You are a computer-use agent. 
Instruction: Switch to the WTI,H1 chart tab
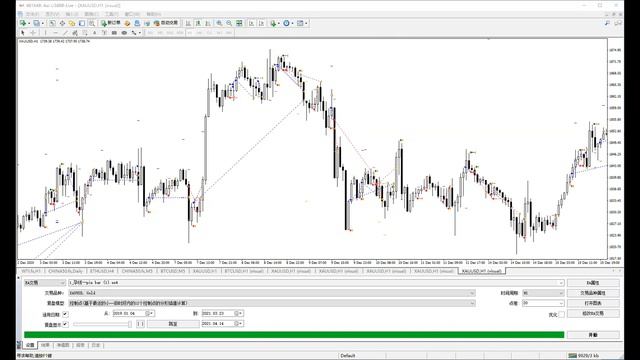(31, 271)
